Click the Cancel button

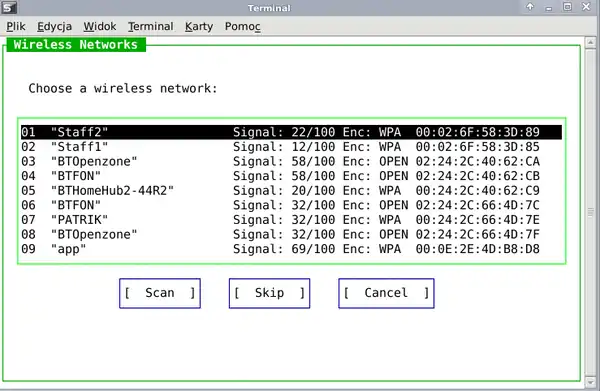(386, 293)
